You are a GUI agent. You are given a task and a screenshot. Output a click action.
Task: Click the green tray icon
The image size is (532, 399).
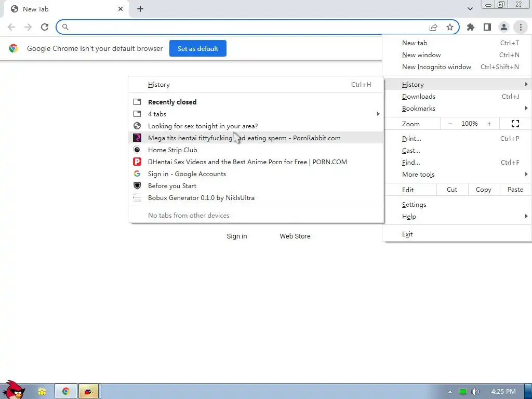point(463,392)
